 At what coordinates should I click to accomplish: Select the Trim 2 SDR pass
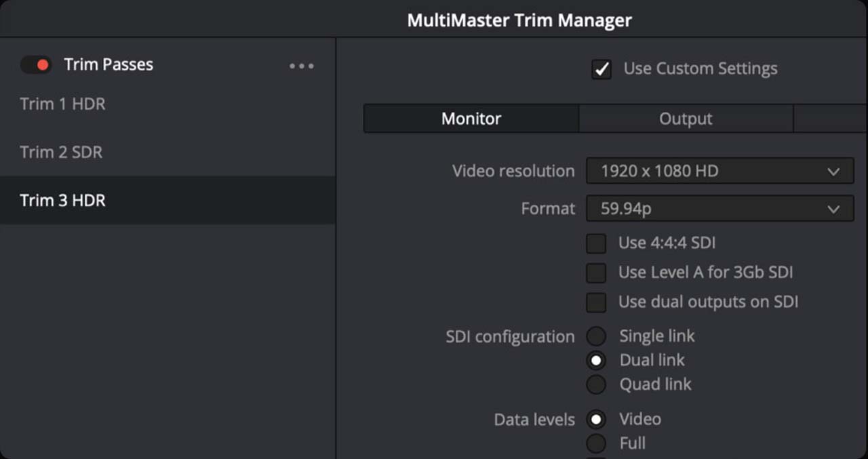click(x=167, y=152)
